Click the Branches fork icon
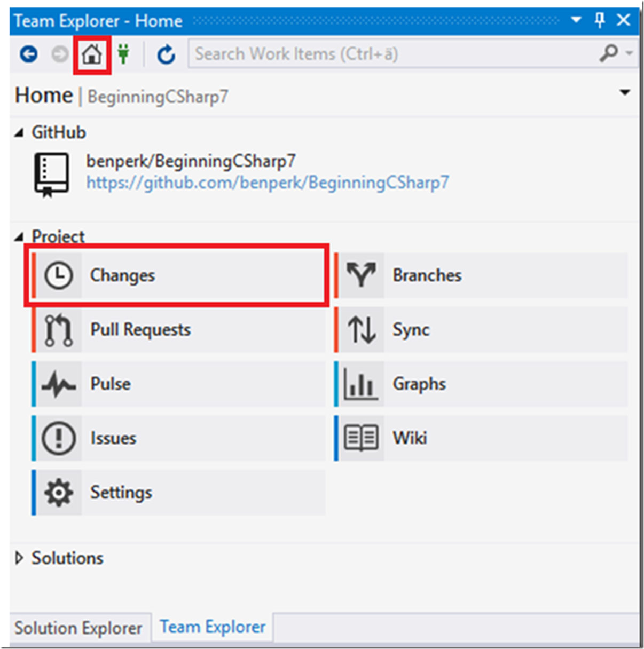The width and height of the screenshot is (644, 649). pyautogui.click(x=362, y=275)
